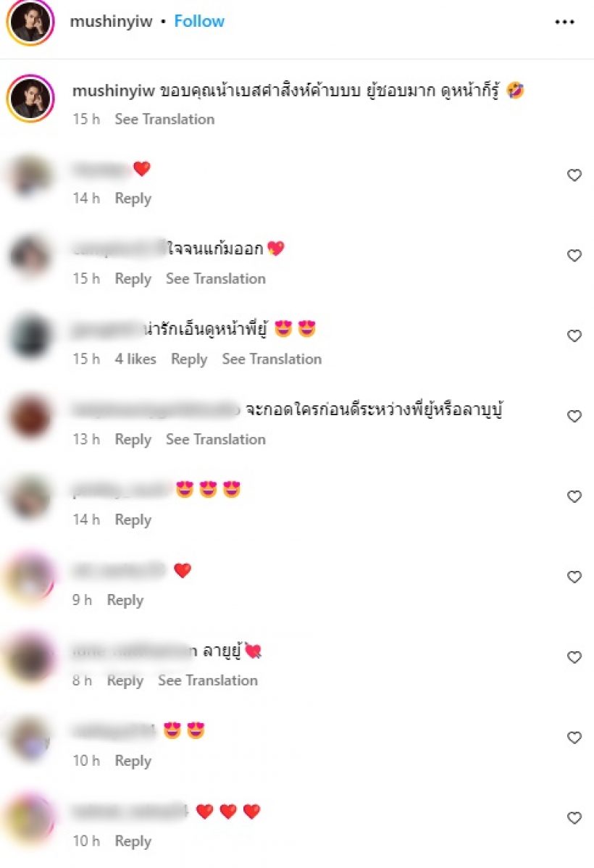594x868 pixels.
Task: Heart the 9 h single-heart comment
Action: [x=574, y=577]
